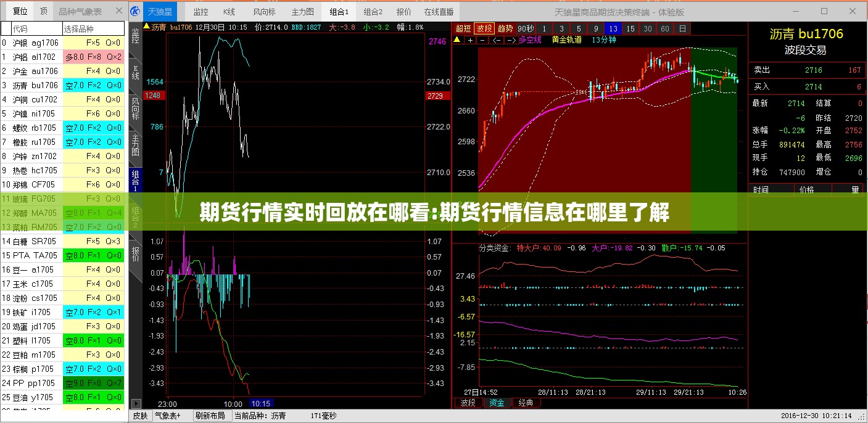The height and width of the screenshot is (423, 868).
Task: Click the 黄金轨道 indicator label
Action: (566, 39)
